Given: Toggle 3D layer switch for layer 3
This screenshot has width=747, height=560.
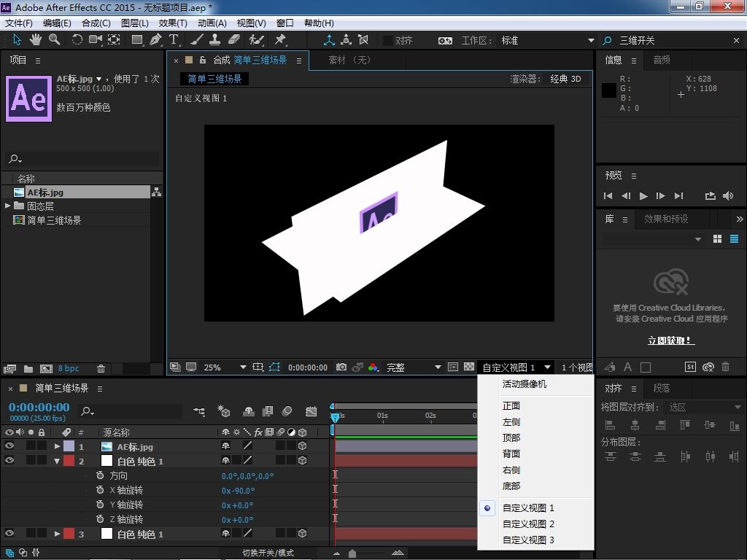Looking at the screenshot, I should tap(302, 533).
